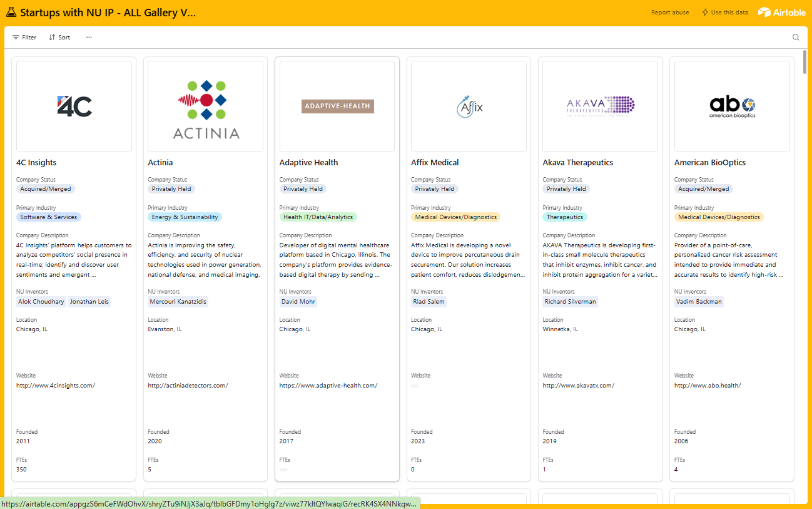The image size is (812, 509).
Task: Open the three-dots more options menu
Action: (x=89, y=37)
